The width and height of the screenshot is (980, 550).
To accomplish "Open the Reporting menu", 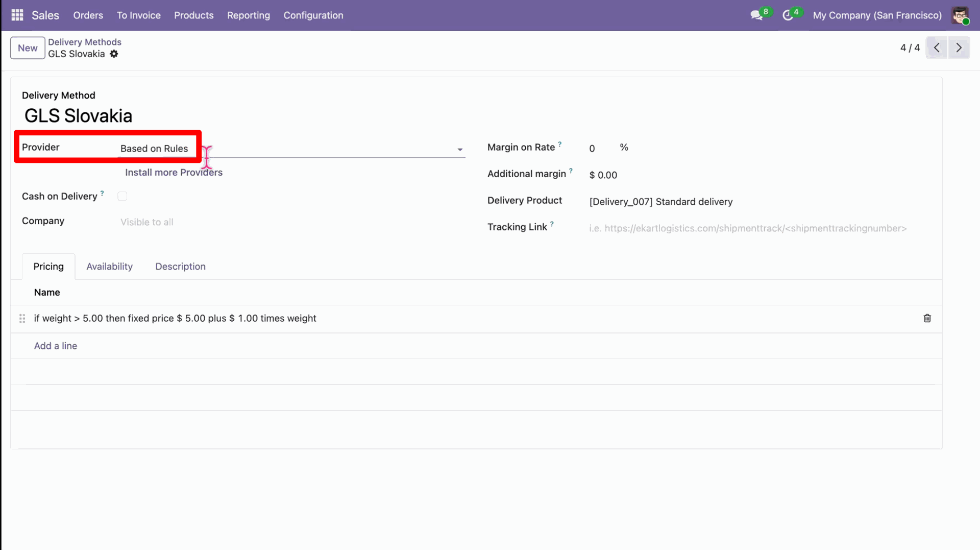I will 249,15.
